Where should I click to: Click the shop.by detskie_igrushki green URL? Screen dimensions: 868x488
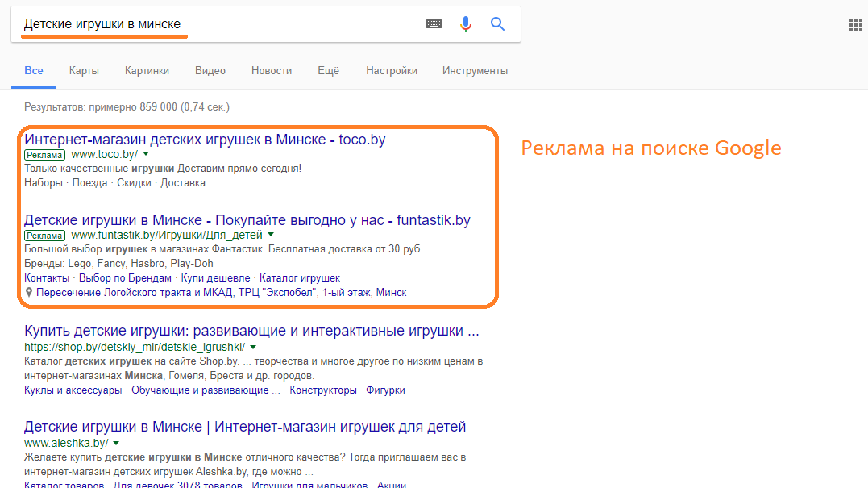point(135,348)
